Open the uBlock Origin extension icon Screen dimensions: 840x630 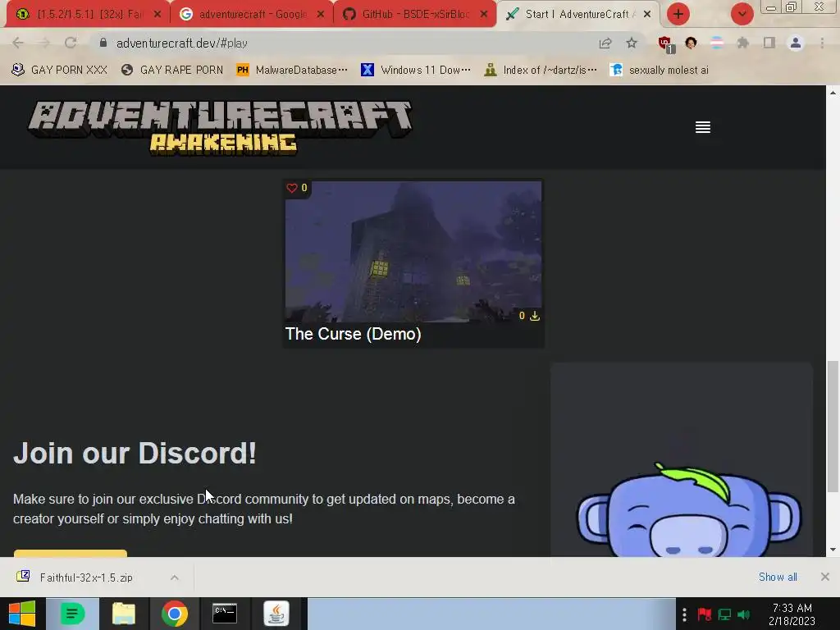[666, 43]
